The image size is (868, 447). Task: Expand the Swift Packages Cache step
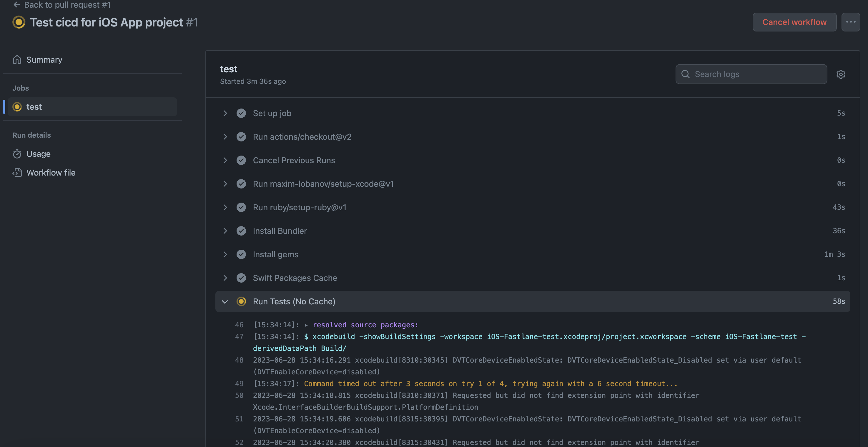coord(225,278)
